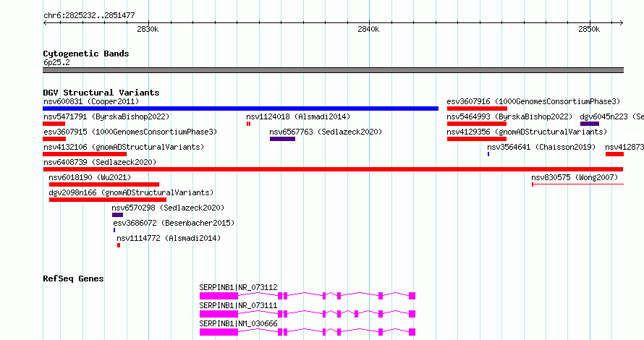Screen dimensions: 644x340
Task: Click the small red nsv1114772 marker
Action: tap(119, 245)
